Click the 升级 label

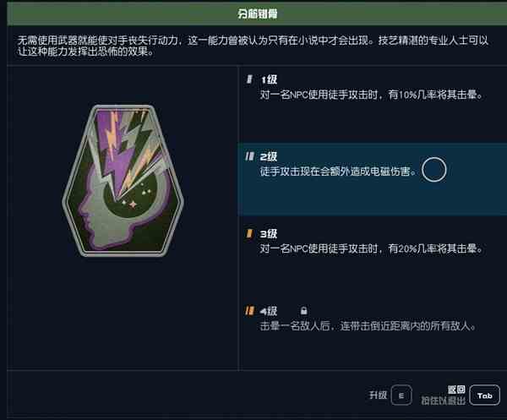click(x=378, y=395)
